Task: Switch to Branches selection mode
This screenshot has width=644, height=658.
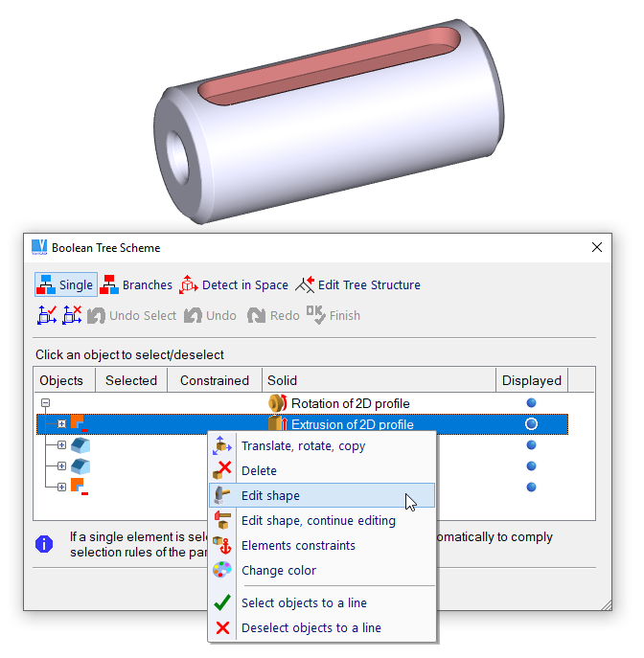Action: click(x=137, y=284)
